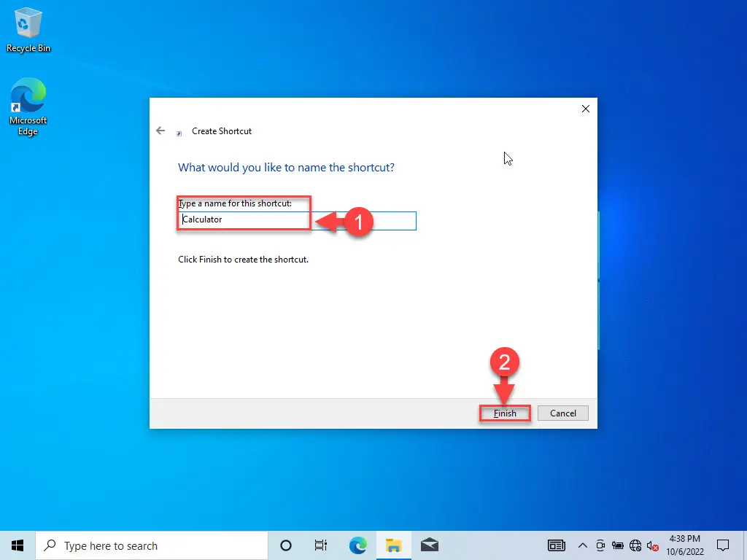
Task: Launch Microsoft Edge from the taskbar
Action: coord(357,545)
